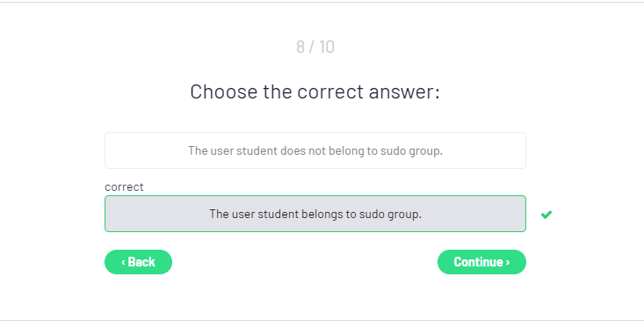Click the number 8 in the question counter

click(300, 47)
